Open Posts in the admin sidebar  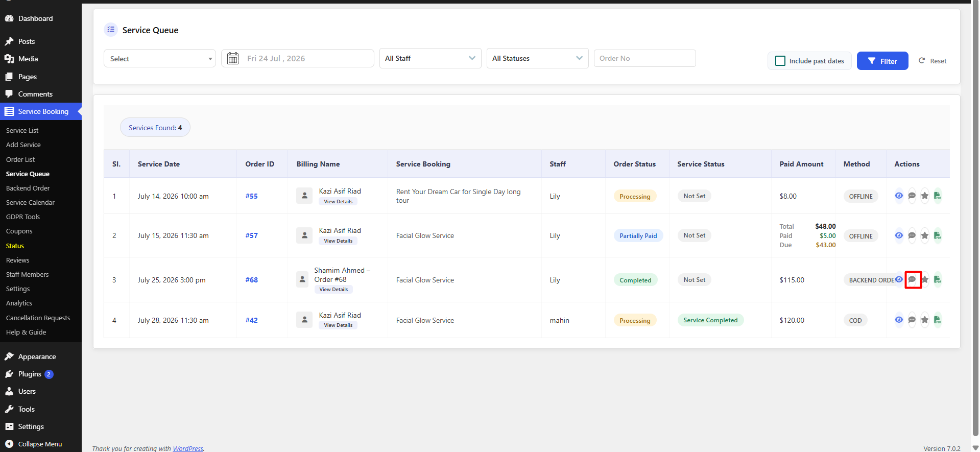point(41,41)
